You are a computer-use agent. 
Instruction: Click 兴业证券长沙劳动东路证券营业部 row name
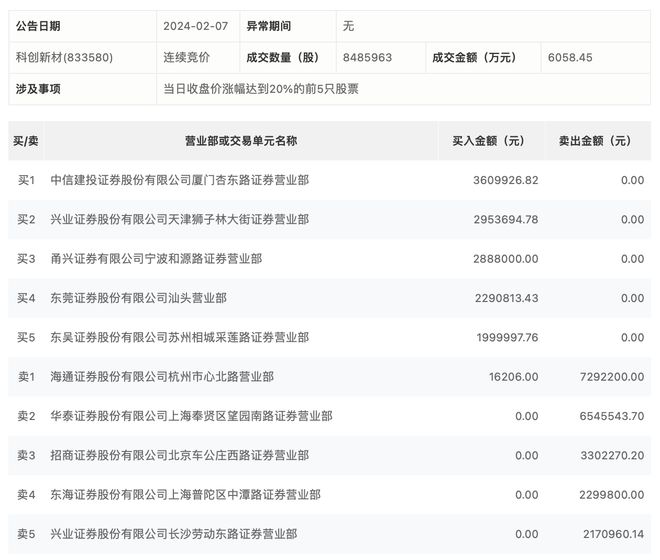[x=174, y=534]
